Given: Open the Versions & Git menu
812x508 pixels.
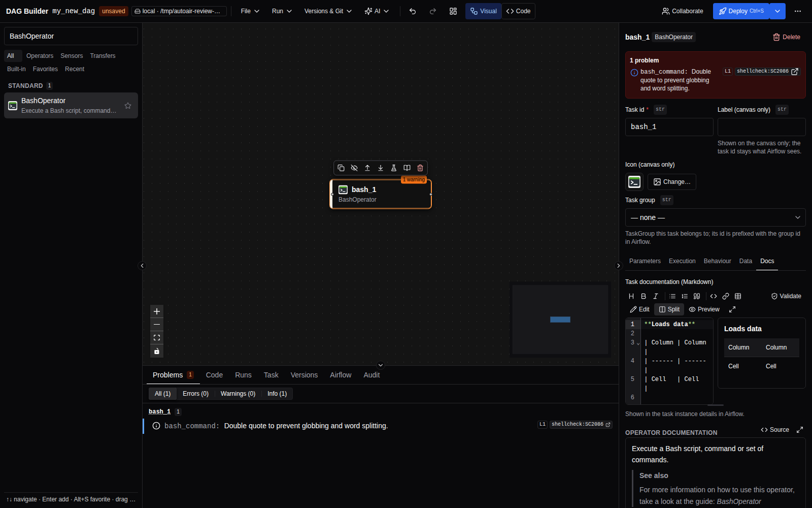Looking at the screenshot, I should click(328, 11).
